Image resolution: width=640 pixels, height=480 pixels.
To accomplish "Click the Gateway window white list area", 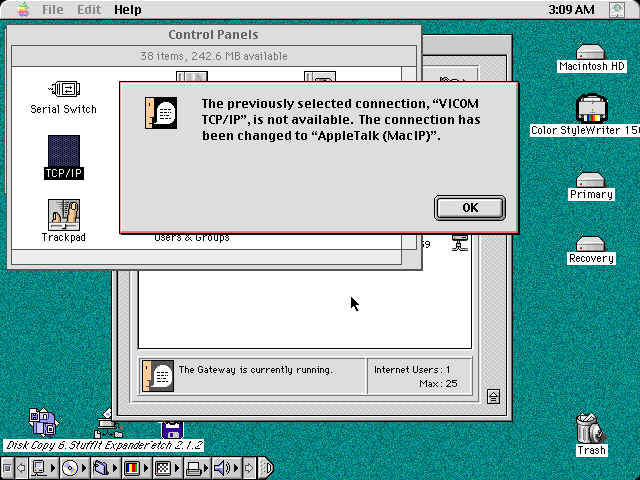I will (x=304, y=308).
